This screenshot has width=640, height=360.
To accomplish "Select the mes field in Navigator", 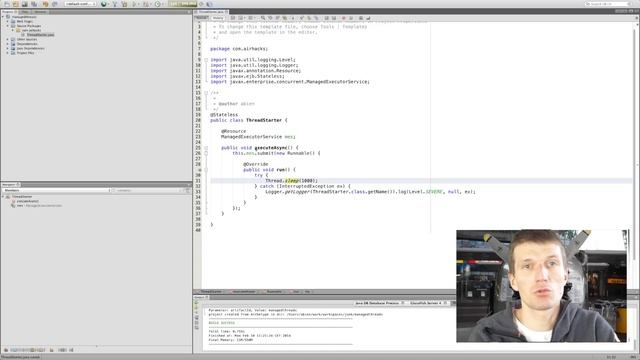I will (39, 206).
